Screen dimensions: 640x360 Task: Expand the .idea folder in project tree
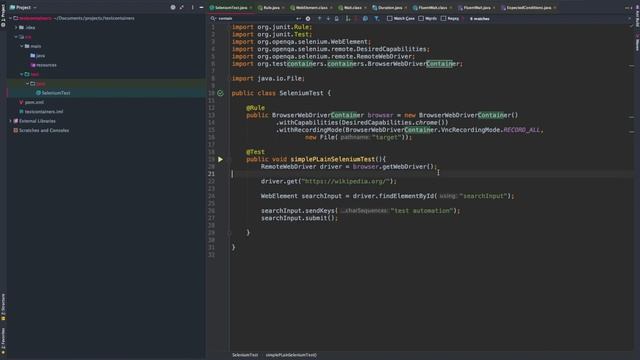click(16, 27)
